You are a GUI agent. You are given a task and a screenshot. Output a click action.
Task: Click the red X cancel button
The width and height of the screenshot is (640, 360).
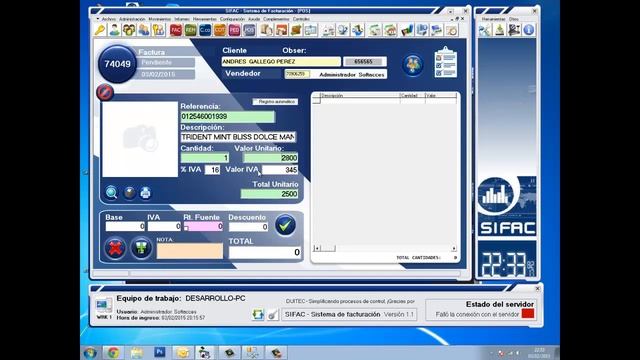[115, 248]
